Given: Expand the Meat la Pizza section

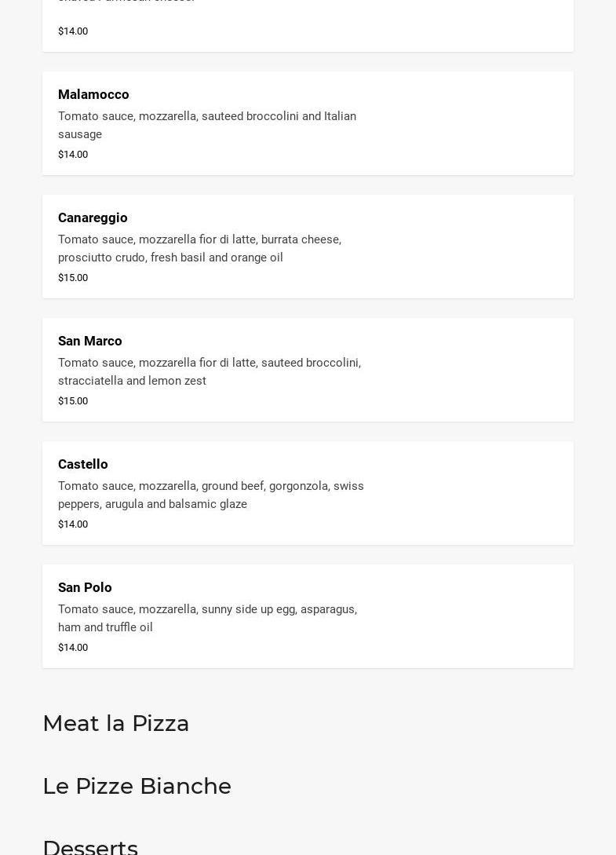Looking at the screenshot, I should click(x=116, y=724).
